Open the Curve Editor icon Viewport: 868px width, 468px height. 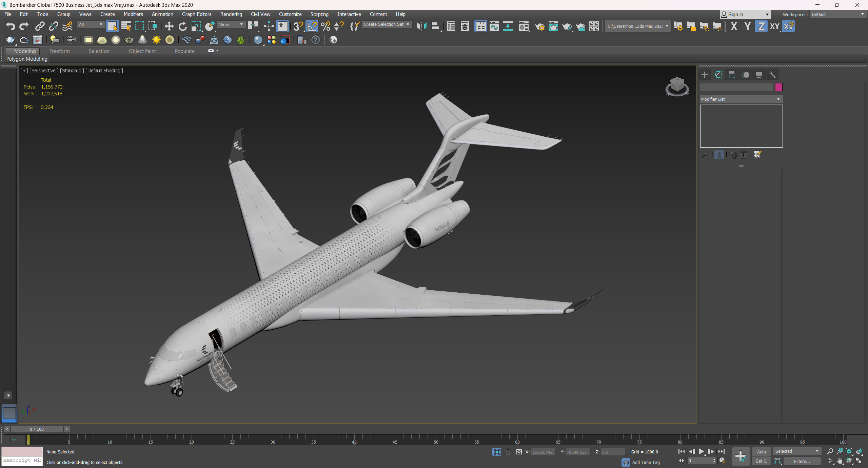494,26
